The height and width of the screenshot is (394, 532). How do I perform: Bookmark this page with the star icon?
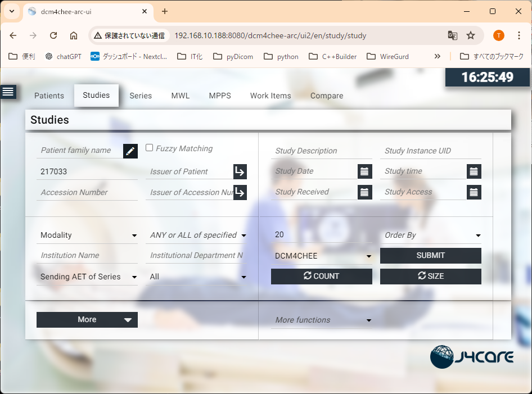[x=471, y=35]
